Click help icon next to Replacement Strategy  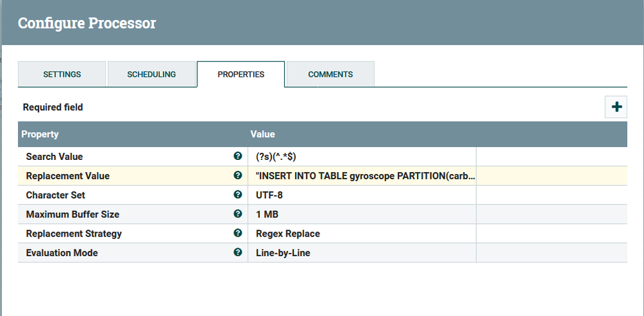(x=238, y=233)
